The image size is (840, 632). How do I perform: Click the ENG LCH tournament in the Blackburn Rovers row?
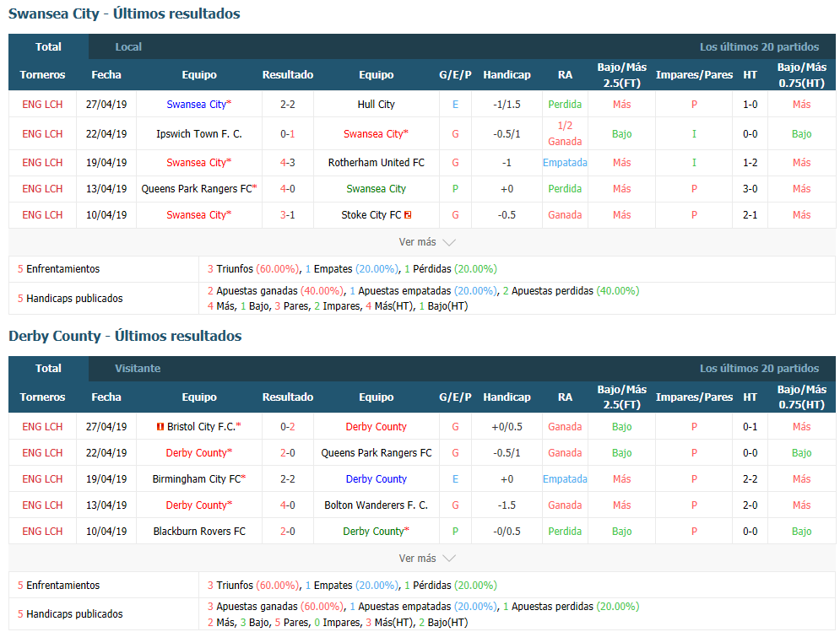pyautogui.click(x=42, y=532)
